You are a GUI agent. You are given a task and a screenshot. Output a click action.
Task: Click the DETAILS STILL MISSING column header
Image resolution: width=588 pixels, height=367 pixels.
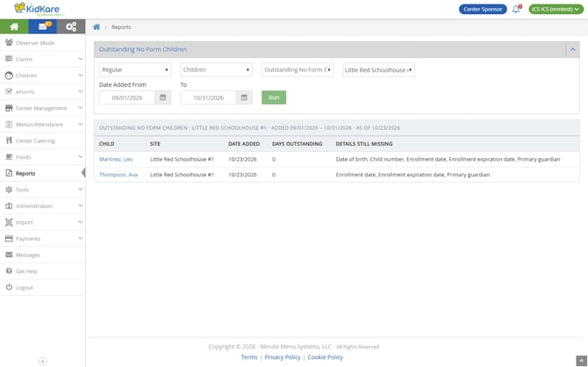pos(364,144)
